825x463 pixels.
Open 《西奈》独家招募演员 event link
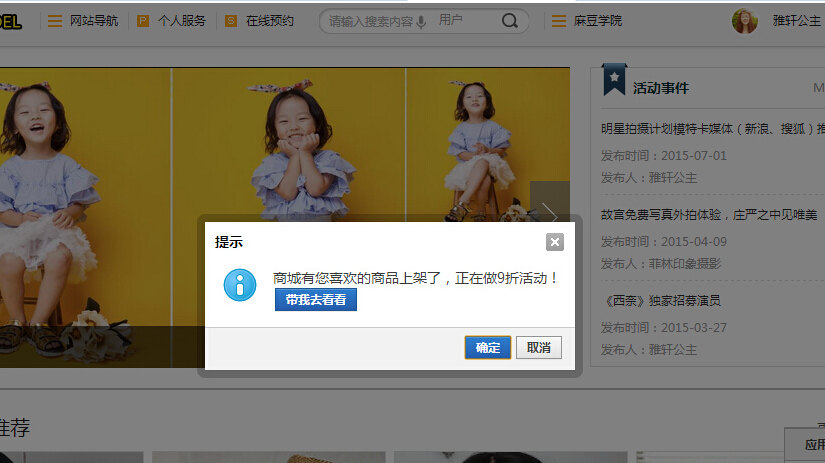661,300
